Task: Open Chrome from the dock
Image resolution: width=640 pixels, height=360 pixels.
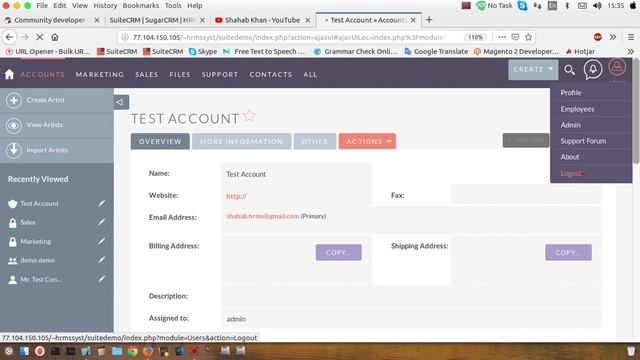Action: click(x=132, y=351)
